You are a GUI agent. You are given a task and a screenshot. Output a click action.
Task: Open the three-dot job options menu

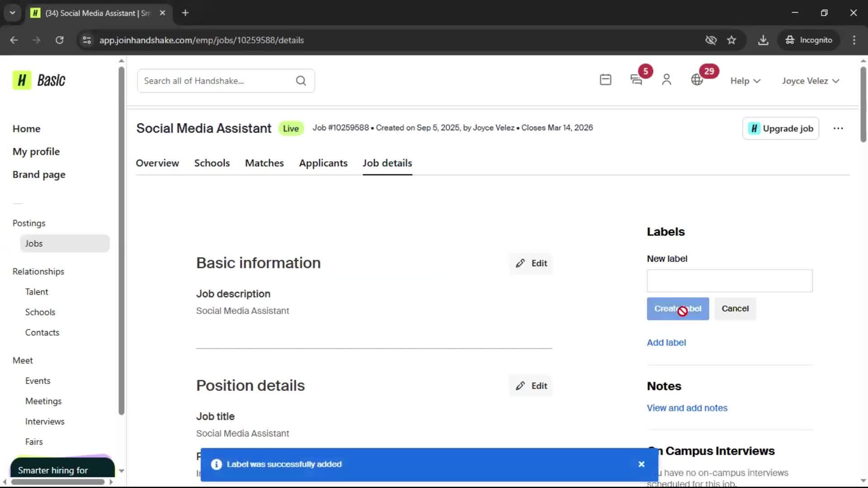coord(838,128)
